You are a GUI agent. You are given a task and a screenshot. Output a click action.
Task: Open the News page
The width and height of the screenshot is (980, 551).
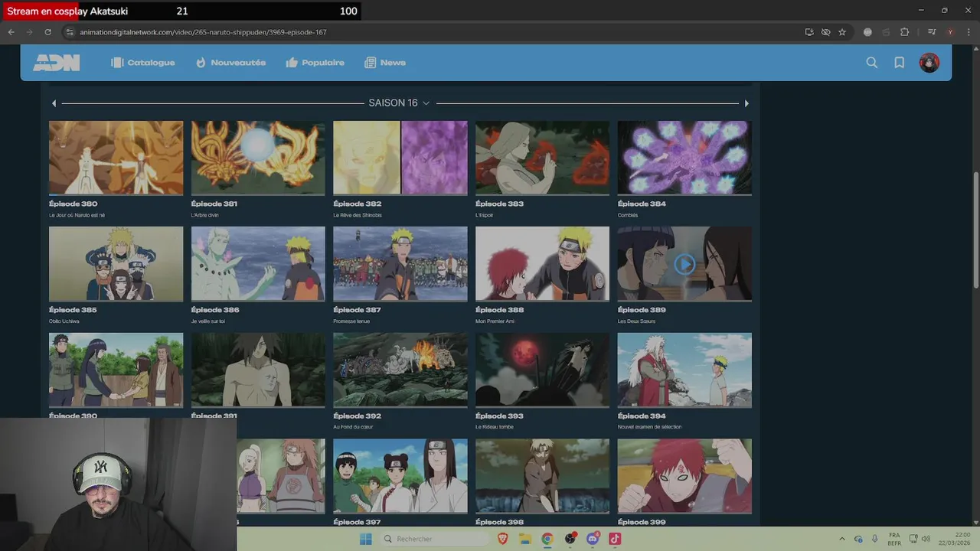click(385, 63)
